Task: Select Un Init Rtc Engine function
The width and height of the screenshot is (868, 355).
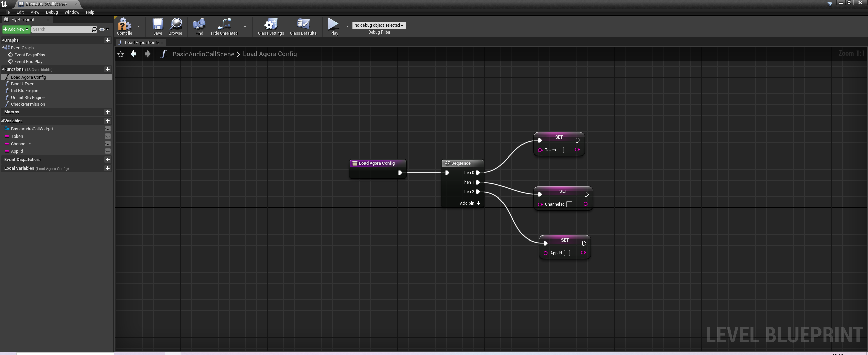Action: 27,97
